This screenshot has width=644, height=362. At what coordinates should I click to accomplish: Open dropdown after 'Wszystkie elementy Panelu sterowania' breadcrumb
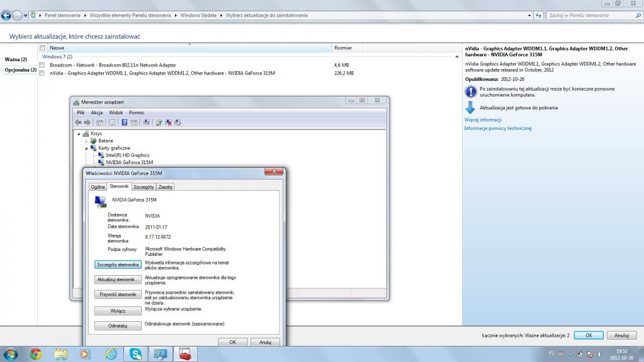pos(175,15)
